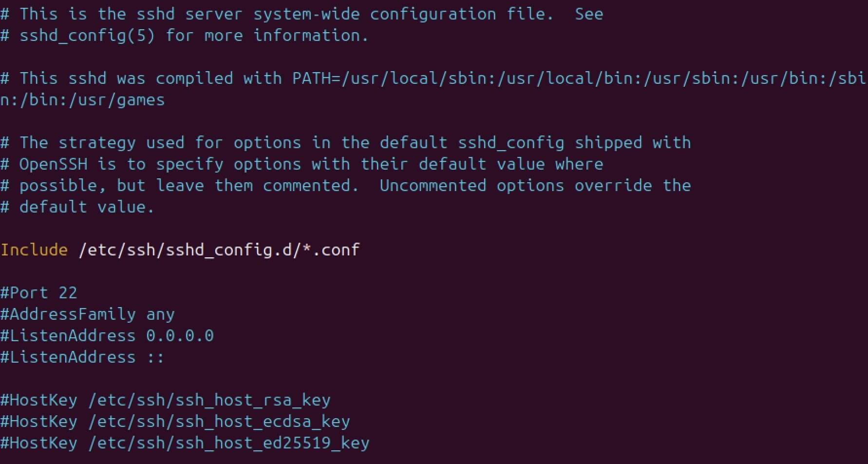
Task: Click the word strategy in the comment
Action: (x=97, y=143)
